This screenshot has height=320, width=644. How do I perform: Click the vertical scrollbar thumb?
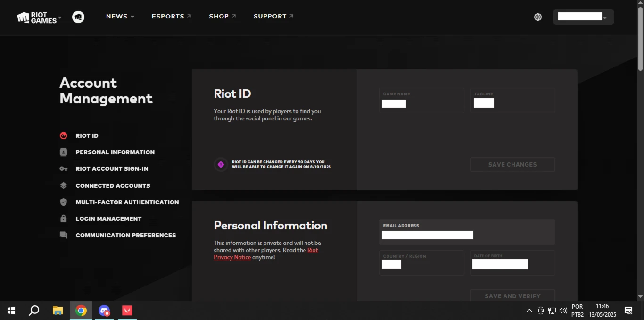[640, 40]
